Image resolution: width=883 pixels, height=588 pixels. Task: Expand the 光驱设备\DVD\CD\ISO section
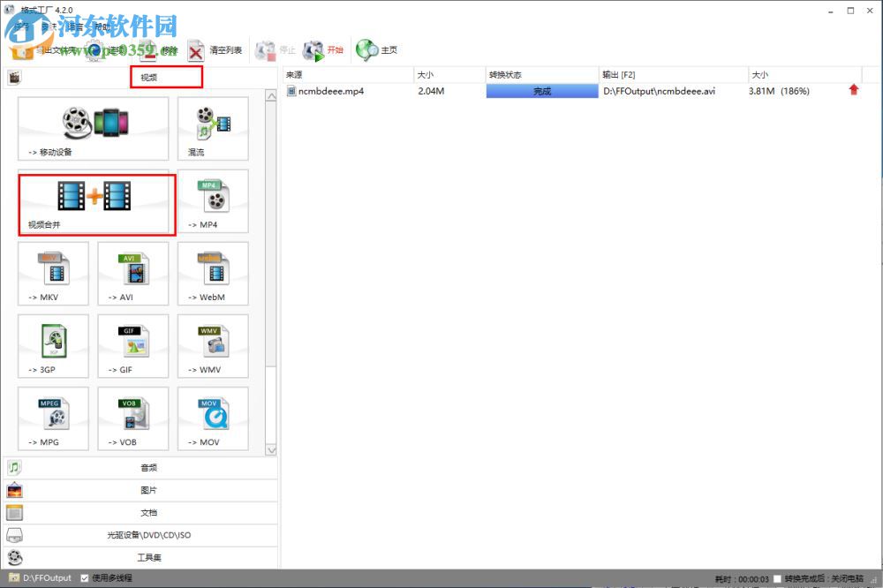(140, 535)
